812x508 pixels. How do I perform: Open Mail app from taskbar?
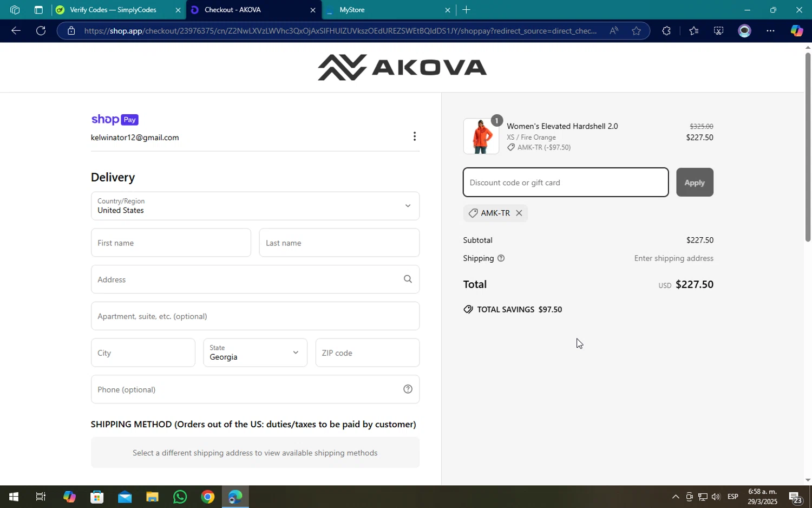[x=125, y=497]
